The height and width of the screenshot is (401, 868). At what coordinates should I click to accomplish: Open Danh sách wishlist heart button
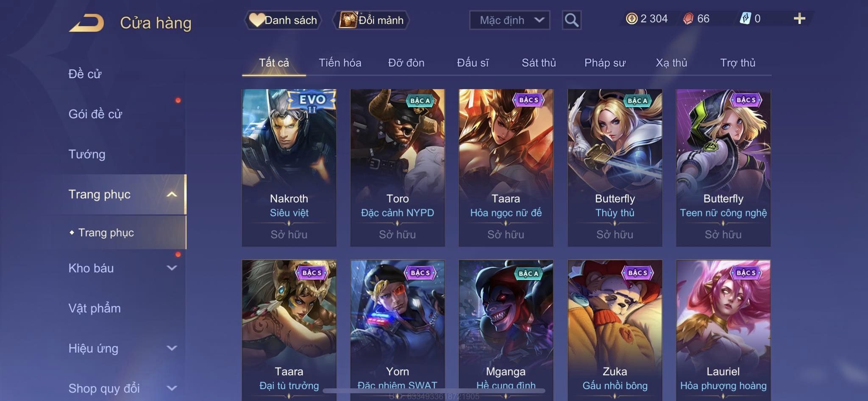pyautogui.click(x=283, y=20)
